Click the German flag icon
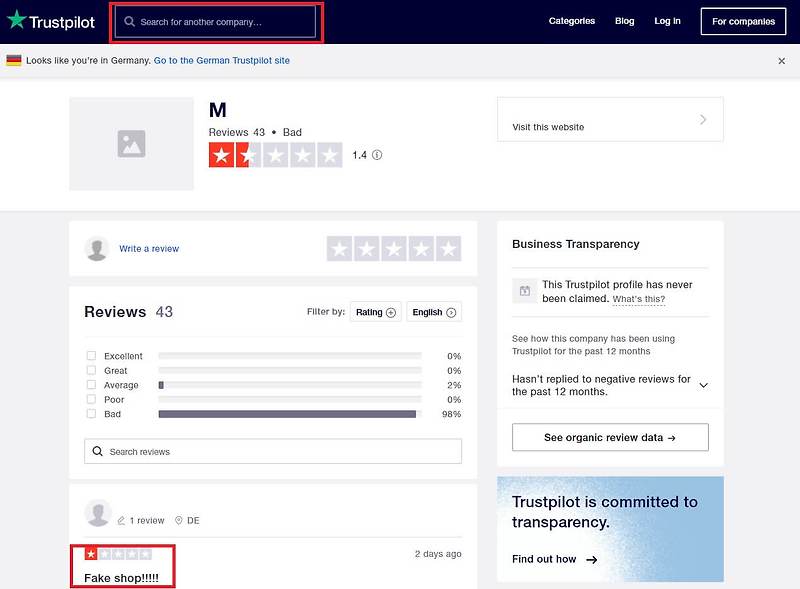This screenshot has width=800, height=589. point(14,60)
